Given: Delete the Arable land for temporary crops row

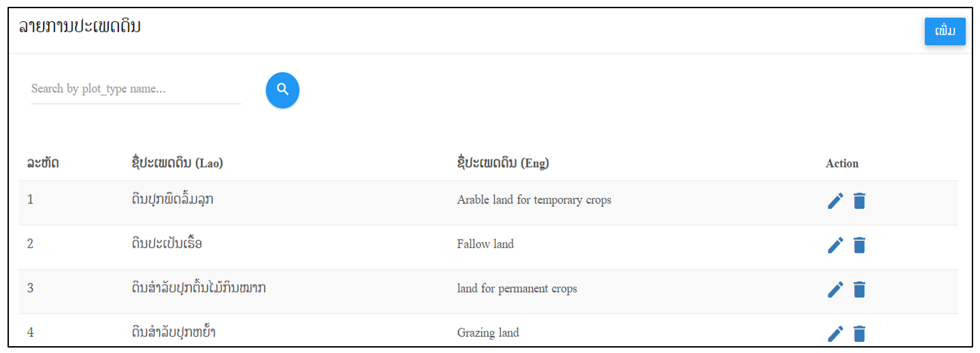Looking at the screenshot, I should (x=859, y=201).
